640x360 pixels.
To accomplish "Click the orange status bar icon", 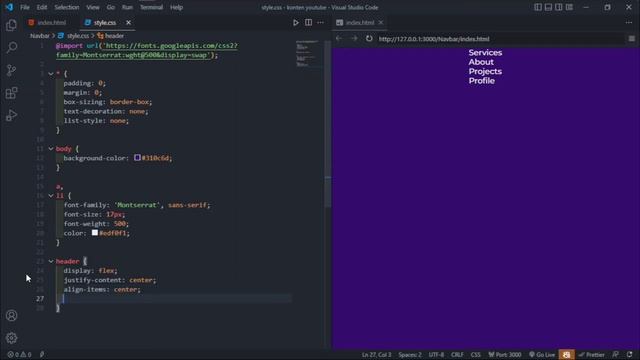I will [566, 355].
